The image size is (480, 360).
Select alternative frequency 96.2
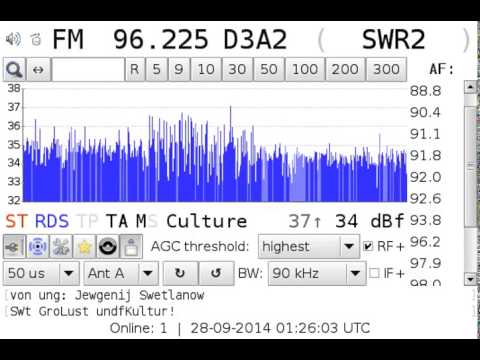(425, 242)
